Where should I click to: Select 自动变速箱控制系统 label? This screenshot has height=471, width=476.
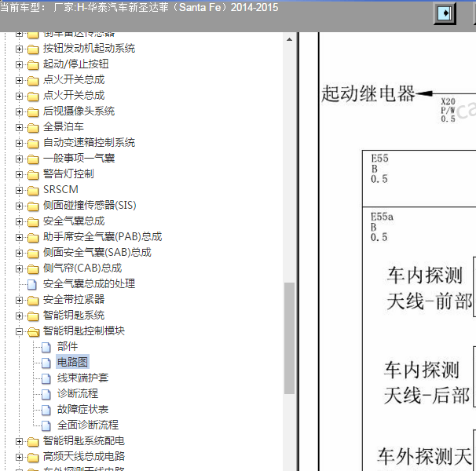click(x=89, y=142)
